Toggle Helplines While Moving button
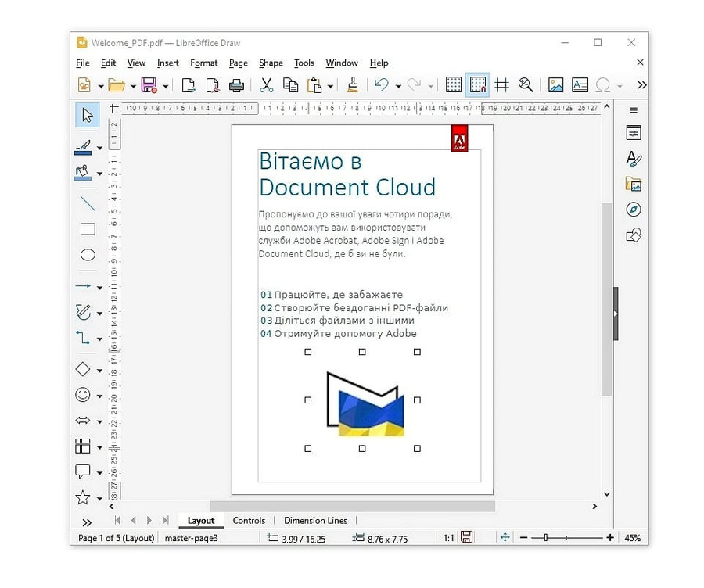 (501, 84)
